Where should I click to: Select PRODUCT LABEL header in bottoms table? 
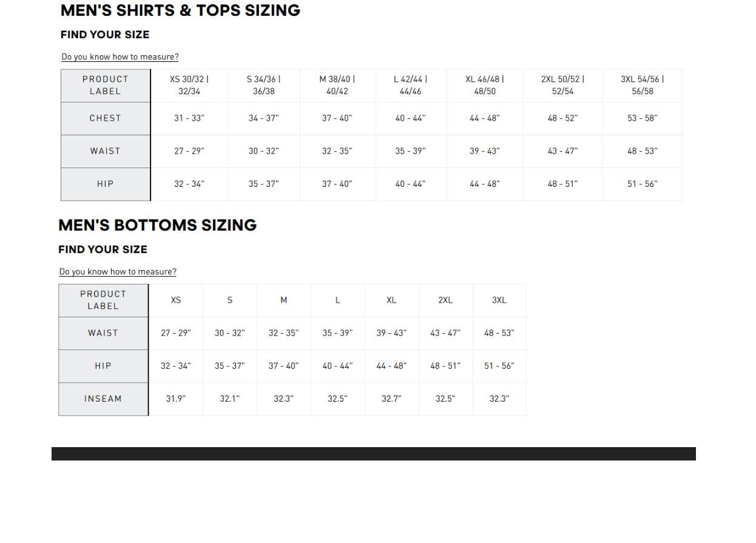tap(103, 300)
